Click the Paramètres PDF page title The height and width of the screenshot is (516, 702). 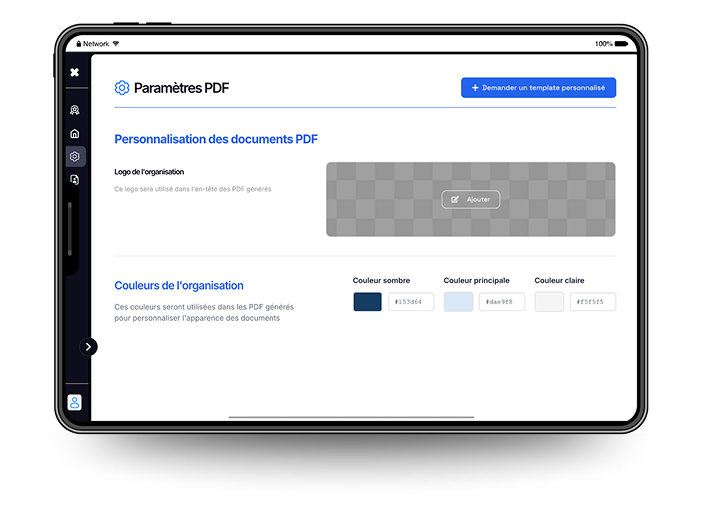[x=181, y=88]
